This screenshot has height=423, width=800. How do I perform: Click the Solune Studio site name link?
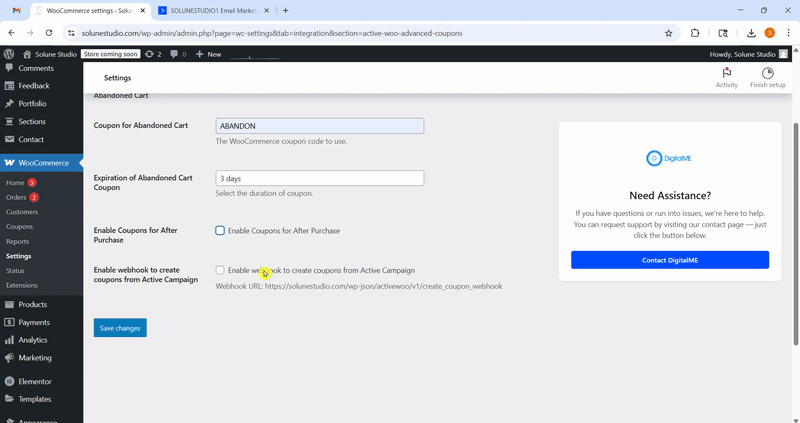point(56,54)
